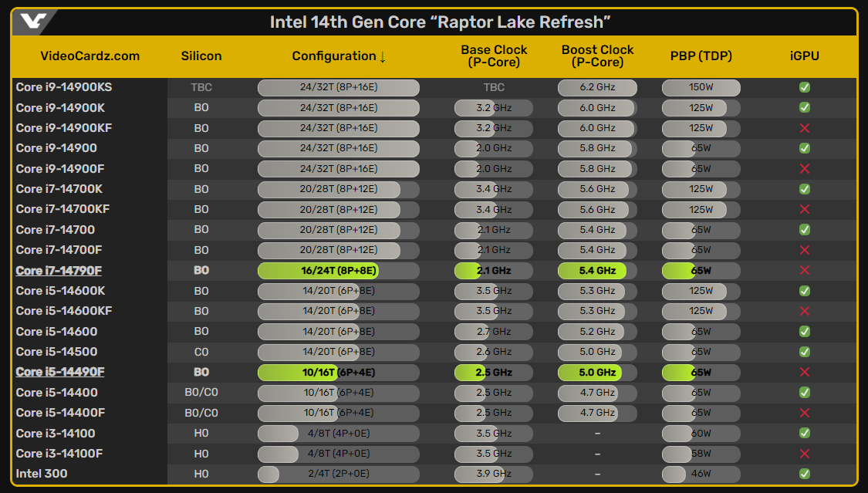Click the green 16/24T (8P+8E) configuration bar
This screenshot has width=868, height=493.
click(338, 271)
